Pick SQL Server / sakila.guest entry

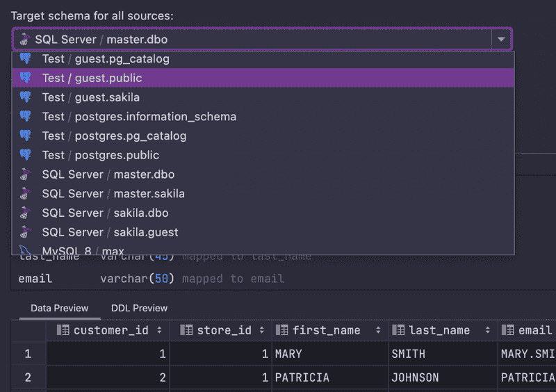coord(263,232)
